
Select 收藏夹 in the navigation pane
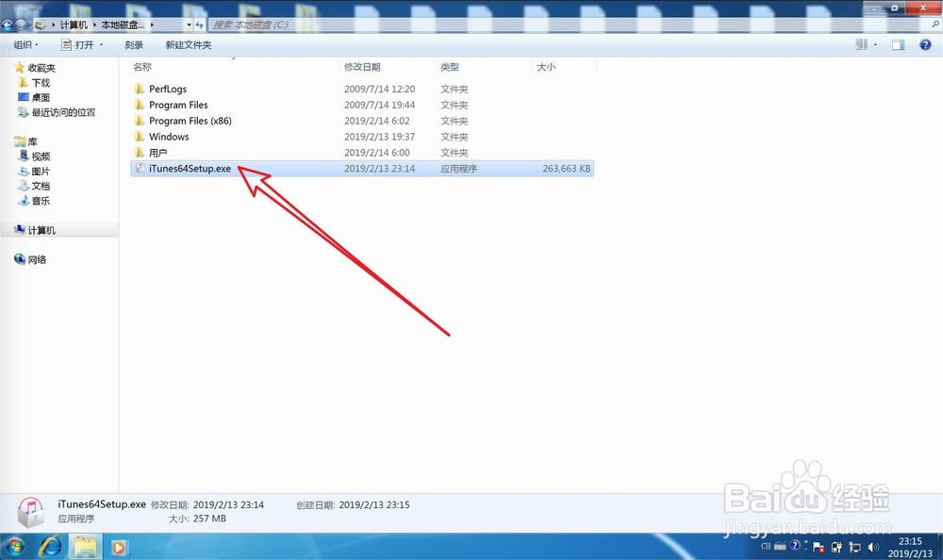(36, 67)
